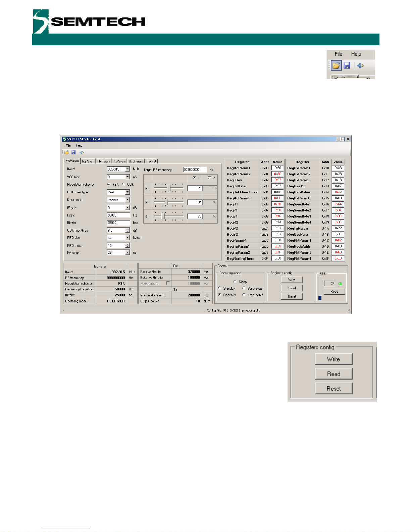The image size is (411, 532).
Task: Click the Bitrate input field showing 25000
Action: (118, 223)
